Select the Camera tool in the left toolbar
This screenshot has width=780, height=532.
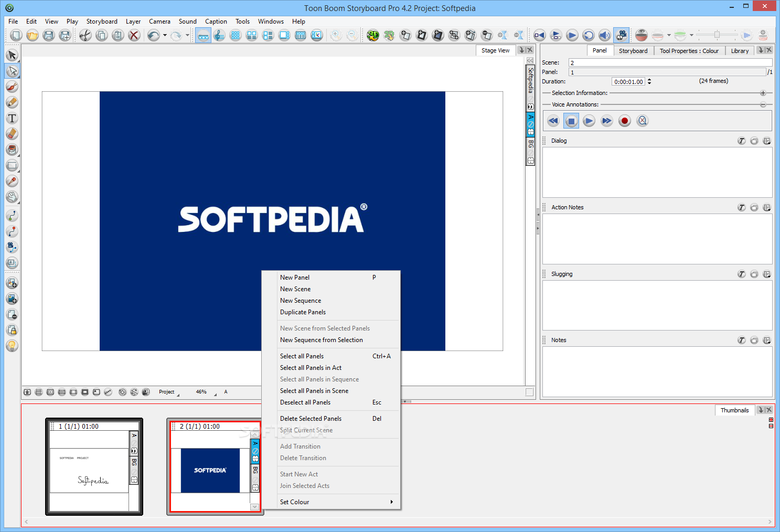tap(12, 247)
